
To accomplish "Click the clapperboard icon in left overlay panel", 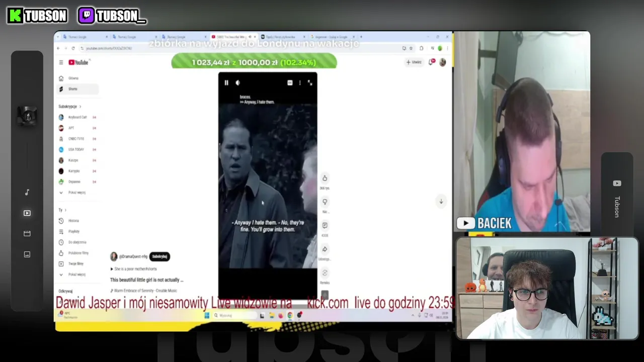I will [27, 234].
